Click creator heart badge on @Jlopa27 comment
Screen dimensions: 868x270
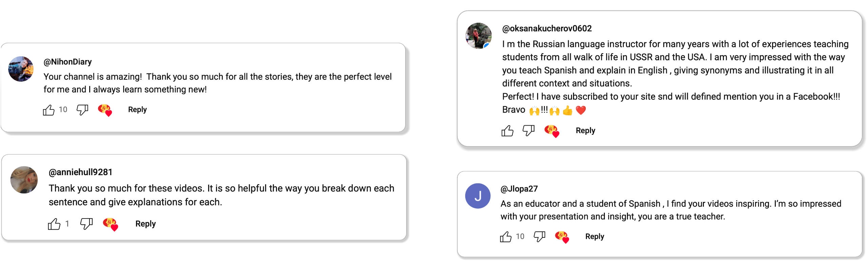pos(562,237)
